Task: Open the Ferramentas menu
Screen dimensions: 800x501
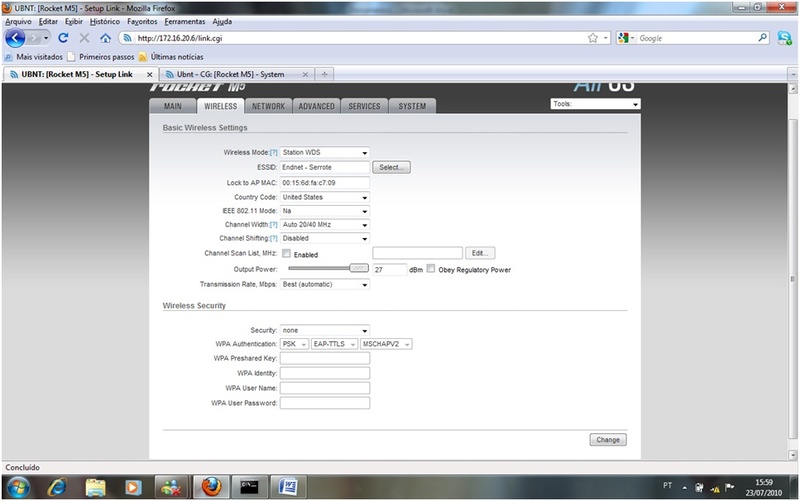Action: [x=185, y=21]
